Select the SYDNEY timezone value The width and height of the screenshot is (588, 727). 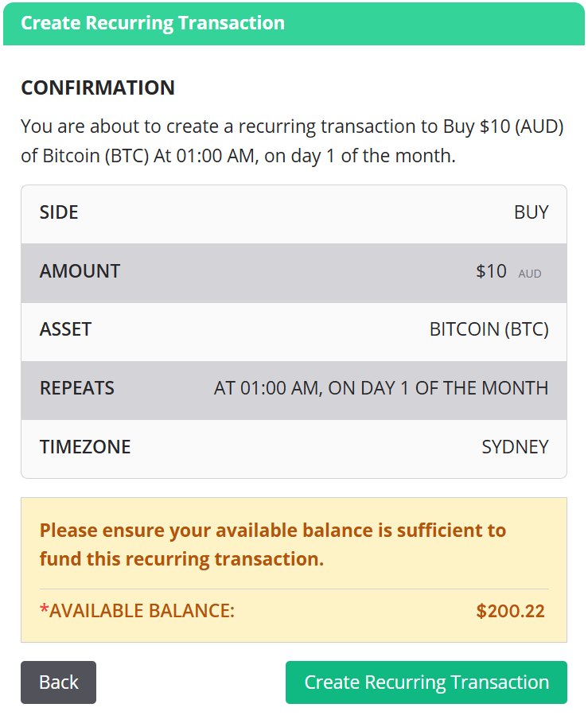pos(515,447)
